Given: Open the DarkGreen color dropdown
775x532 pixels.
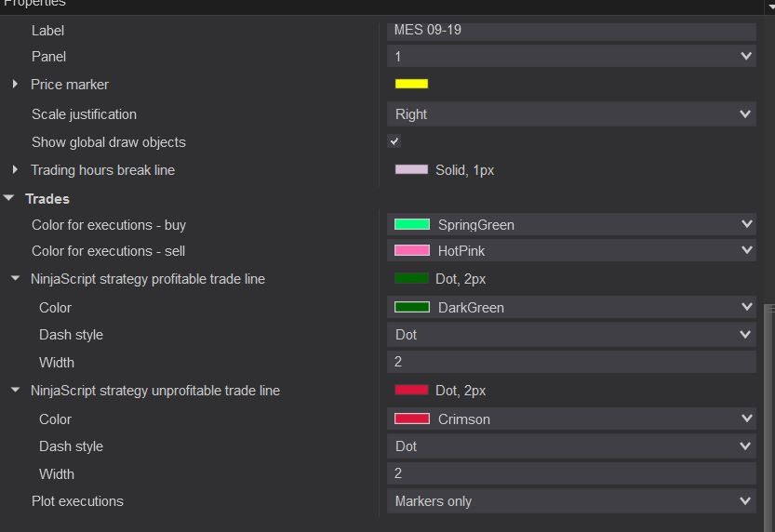Looking at the screenshot, I should 571,308.
